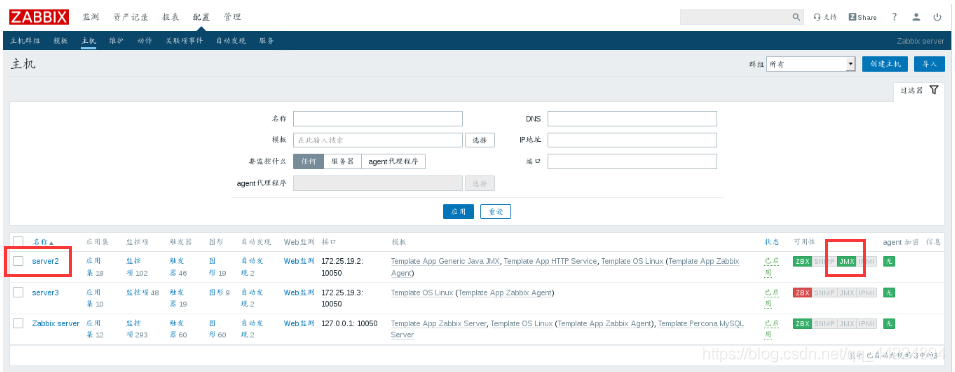Select agent代理程序 monitored-by option
Viewport: 955px width, 372px height.
click(393, 161)
